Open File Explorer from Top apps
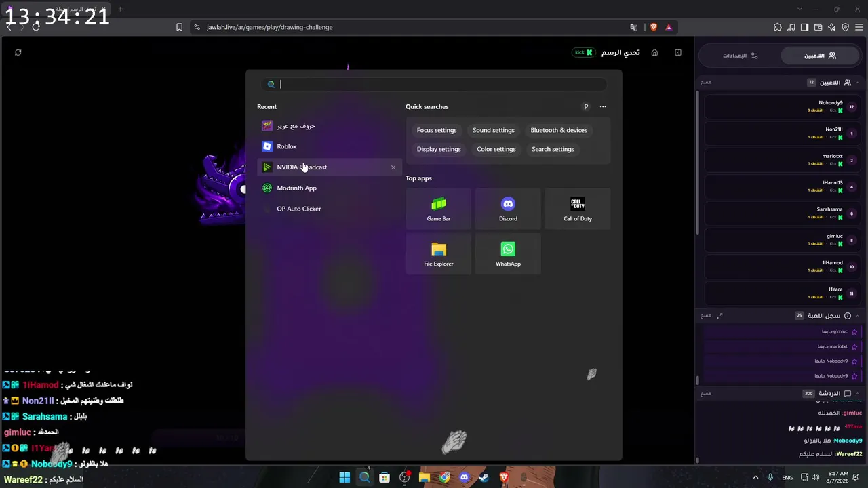 click(x=439, y=254)
